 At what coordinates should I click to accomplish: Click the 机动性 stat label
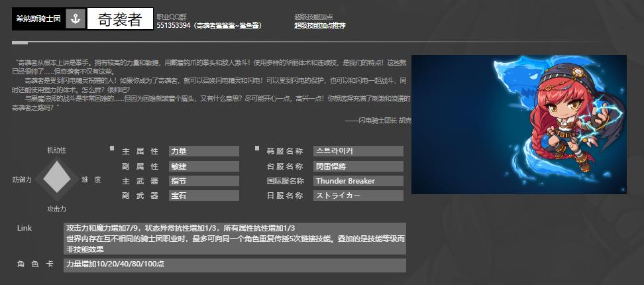click(57, 150)
